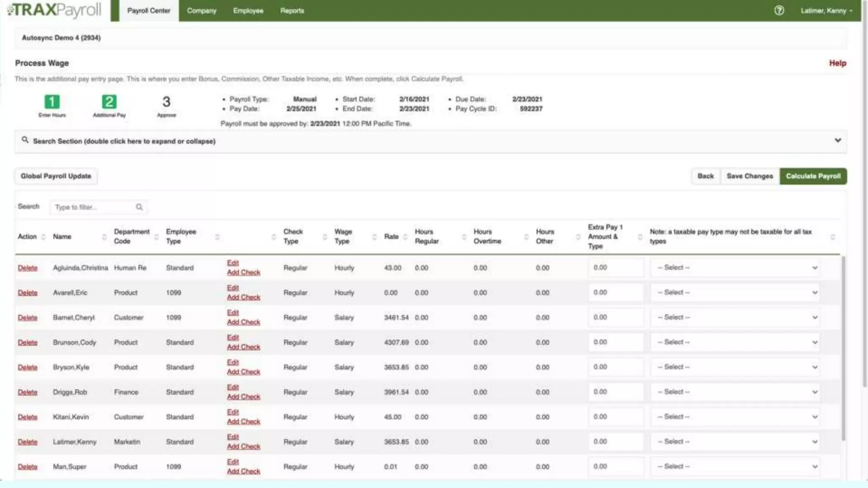Open pay type dropdown for Agluinda, Christina

(x=735, y=268)
